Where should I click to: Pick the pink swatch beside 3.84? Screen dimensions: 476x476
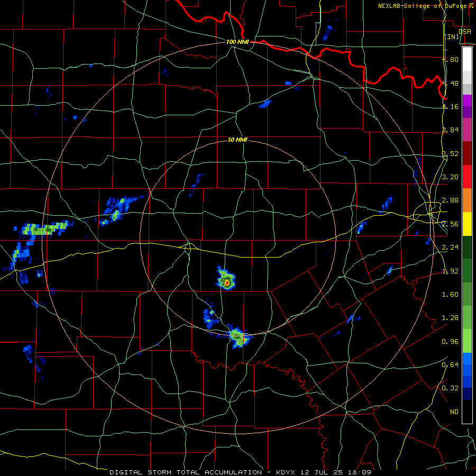[467, 130]
